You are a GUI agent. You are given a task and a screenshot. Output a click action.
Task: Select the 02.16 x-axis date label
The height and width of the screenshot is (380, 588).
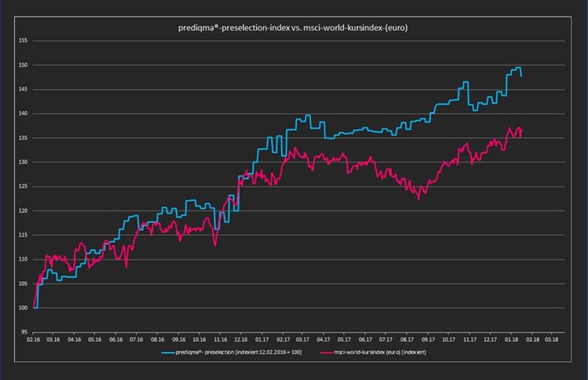click(33, 338)
